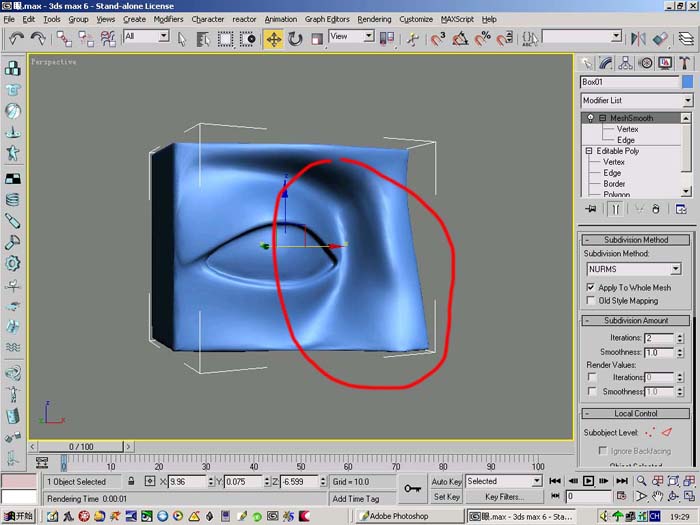Click the Redo arrow in the toolbar
Screen dimensions: 700x525
[38, 39]
